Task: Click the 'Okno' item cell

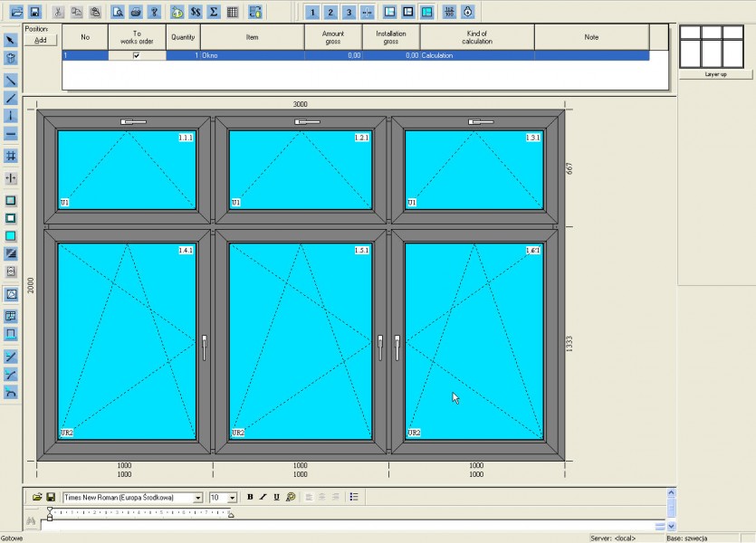Action: point(253,55)
